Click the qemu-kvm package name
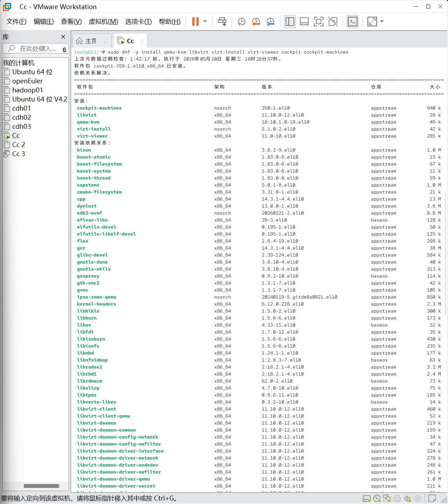Screen dimensions: 448x504 pos(88,122)
